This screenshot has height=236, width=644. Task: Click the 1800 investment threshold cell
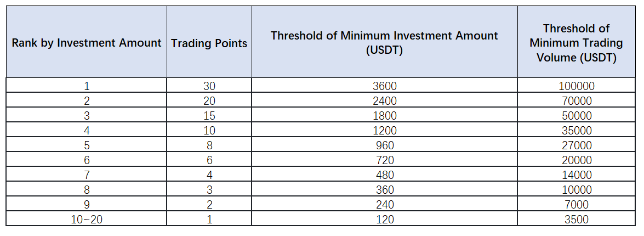pos(384,116)
